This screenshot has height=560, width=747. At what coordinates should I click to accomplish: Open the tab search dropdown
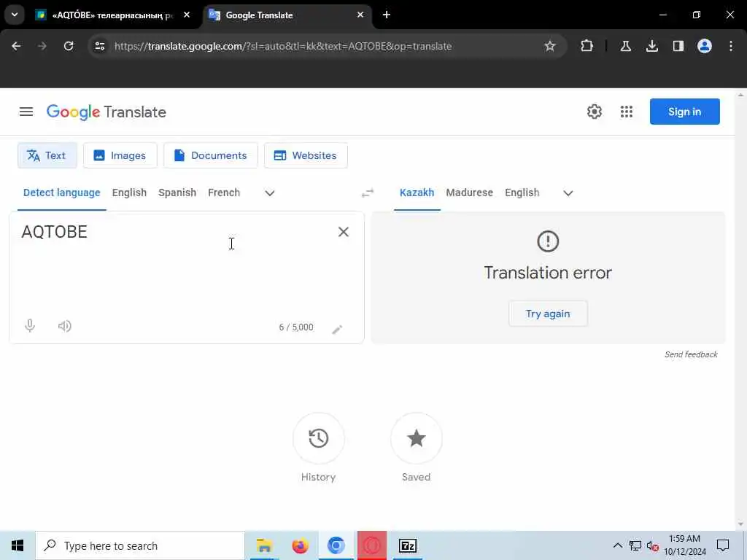15,15
